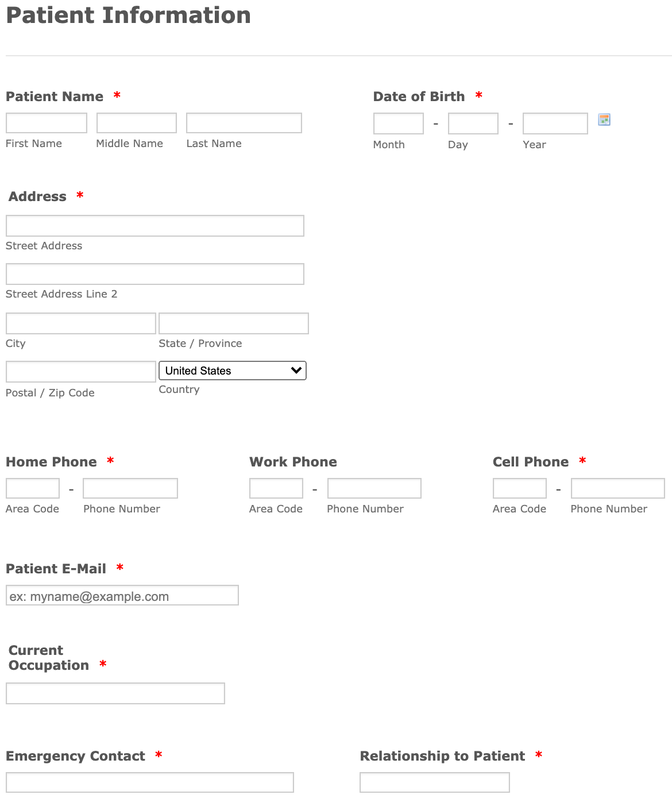Viewport: 672px width, 810px height.
Task: Click the birth Month field
Action: (x=398, y=124)
